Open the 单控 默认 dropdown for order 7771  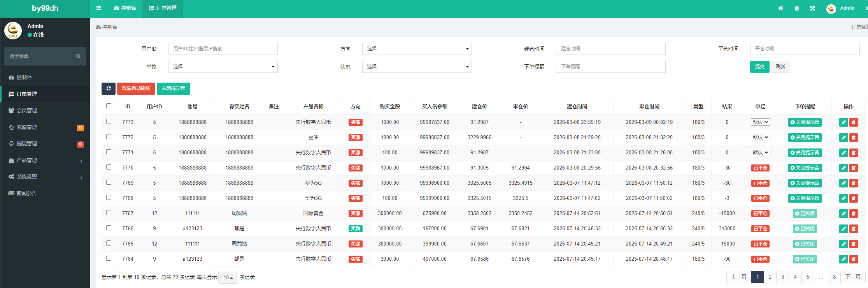point(760,152)
